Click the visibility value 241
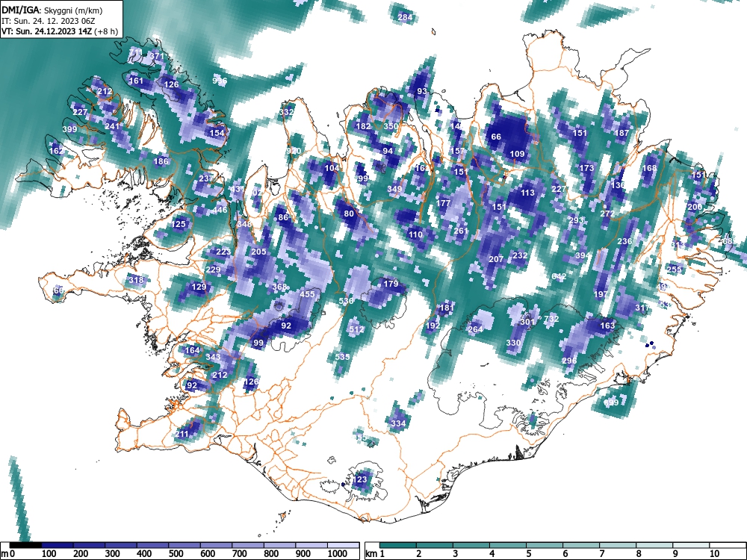Viewport: 747px width, 560px height. point(112,126)
